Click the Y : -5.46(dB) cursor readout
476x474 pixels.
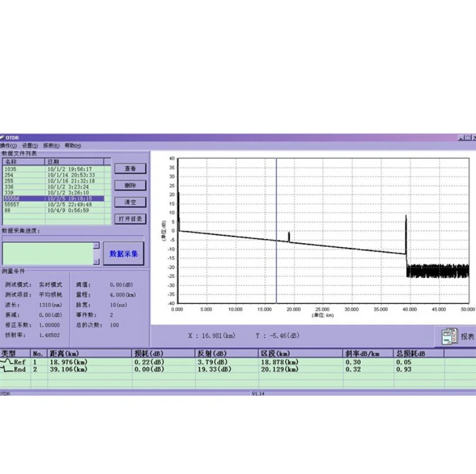click(277, 335)
